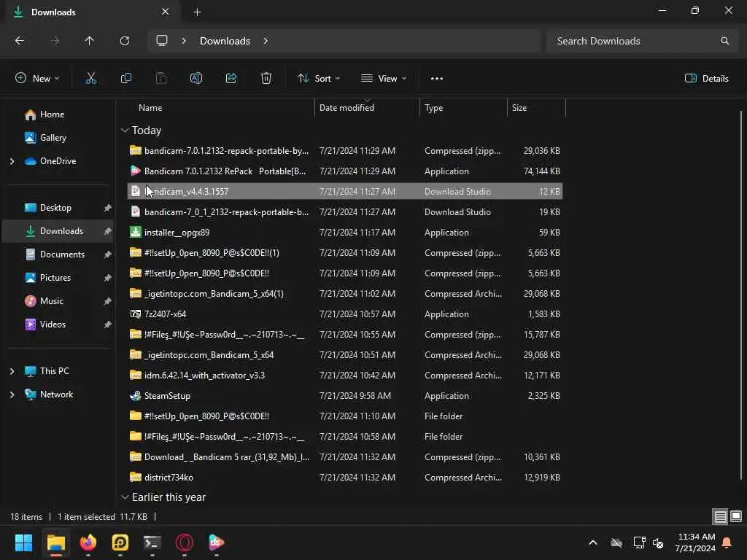Open the taskbar clock and date

tap(694, 542)
